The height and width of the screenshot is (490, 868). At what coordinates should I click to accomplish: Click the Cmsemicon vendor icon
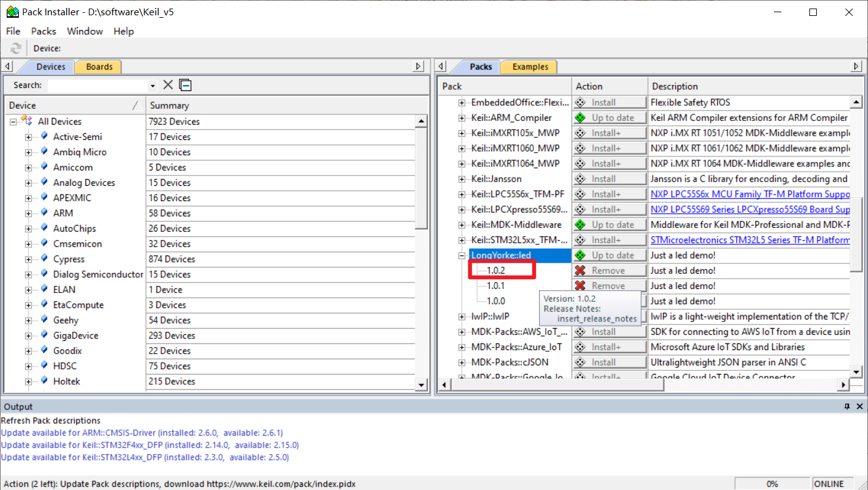tap(44, 243)
